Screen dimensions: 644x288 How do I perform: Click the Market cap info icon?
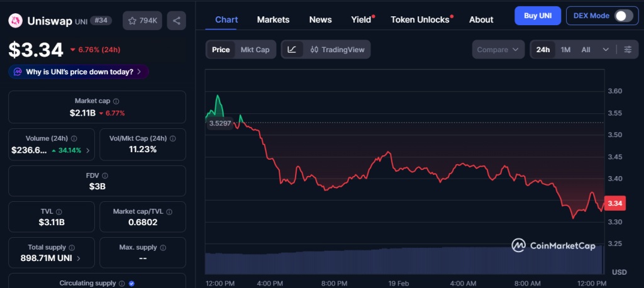(x=116, y=101)
